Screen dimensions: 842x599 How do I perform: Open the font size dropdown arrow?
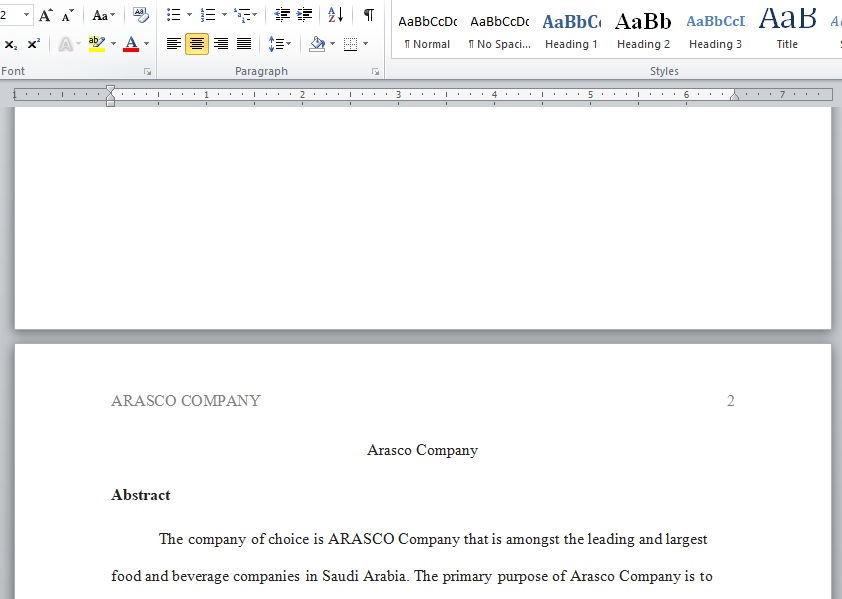click(26, 15)
